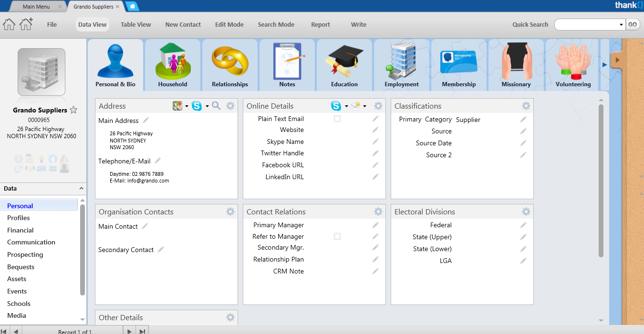The width and height of the screenshot is (644, 334).
Task: Open the Household tab icon
Action: coord(173,61)
